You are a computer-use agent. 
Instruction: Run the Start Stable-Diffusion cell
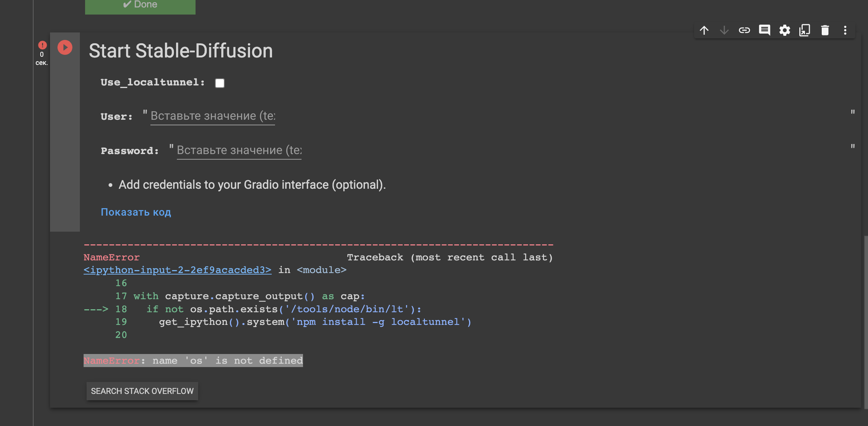[x=65, y=47]
